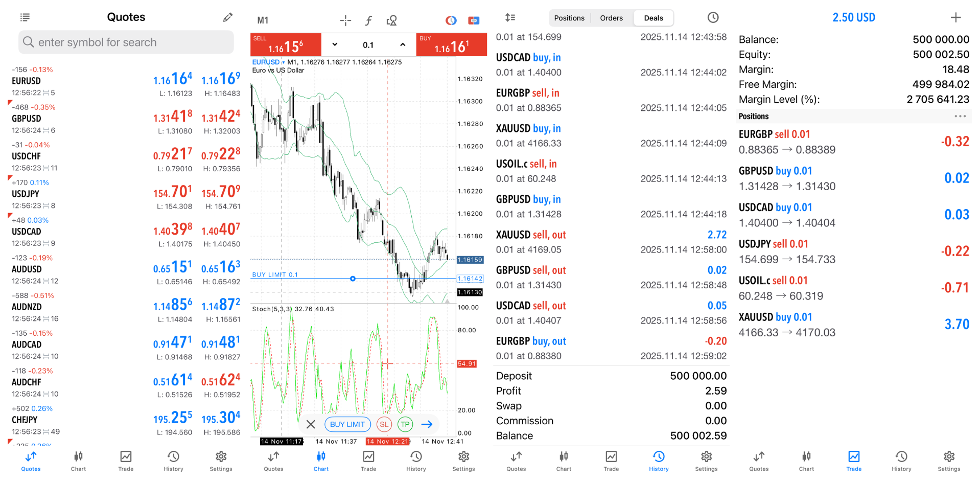Open Chart tab in Quotes panel bottom bar

78,461
